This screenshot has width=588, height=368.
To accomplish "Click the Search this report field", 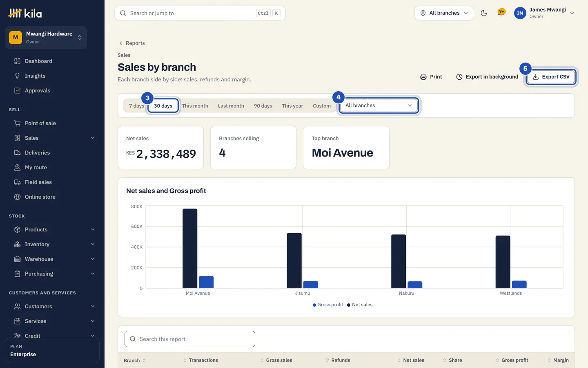I will [x=190, y=339].
